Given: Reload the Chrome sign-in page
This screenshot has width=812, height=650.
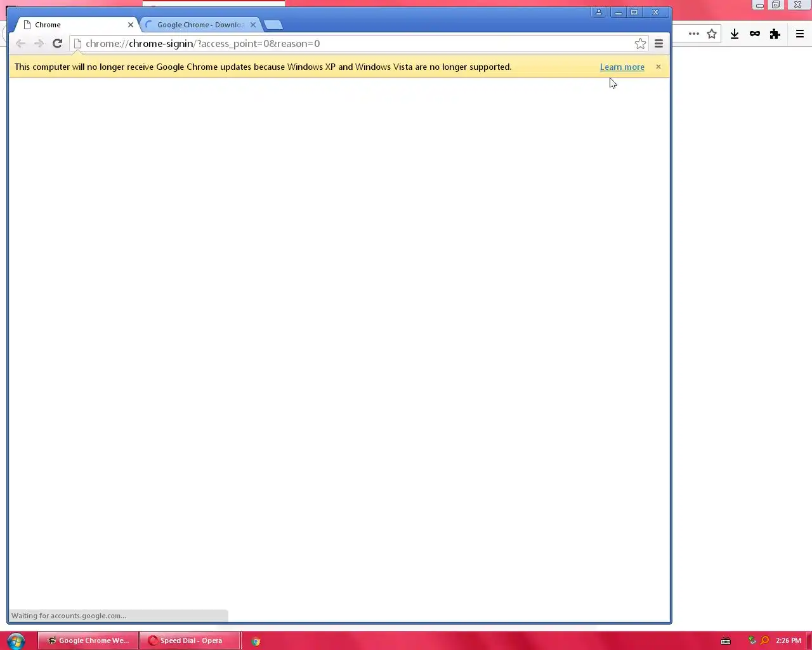Looking at the screenshot, I should click(x=57, y=43).
